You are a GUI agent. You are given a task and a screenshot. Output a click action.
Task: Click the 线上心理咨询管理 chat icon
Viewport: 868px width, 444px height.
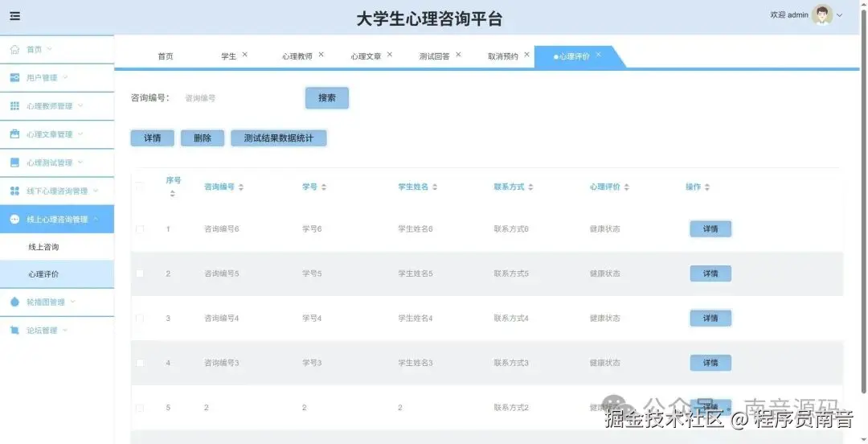(x=15, y=219)
